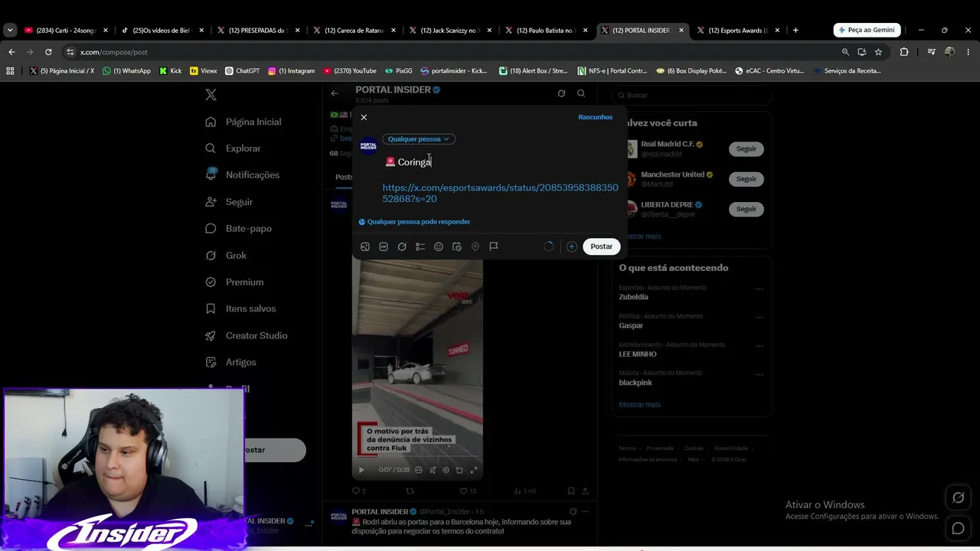Screen dimensions: 980x551
Task: Switch to Jack Scarizzy browser tab
Action: tap(450, 31)
